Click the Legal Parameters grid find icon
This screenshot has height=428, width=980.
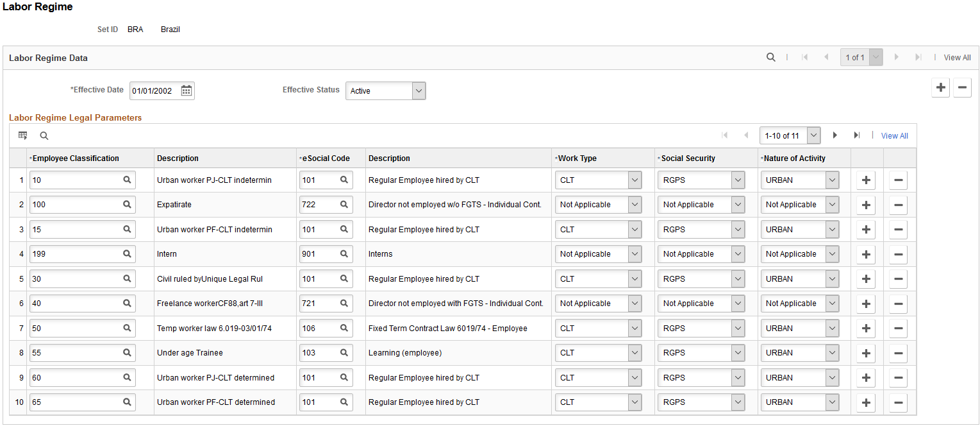44,135
